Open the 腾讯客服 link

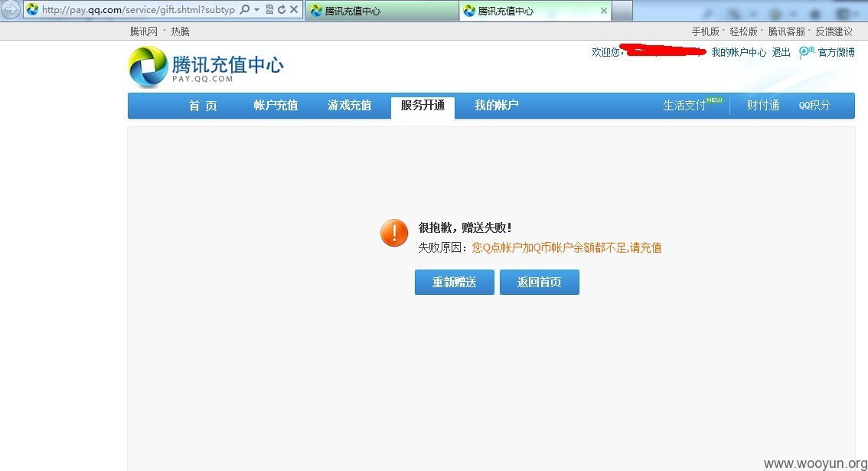[x=787, y=31]
